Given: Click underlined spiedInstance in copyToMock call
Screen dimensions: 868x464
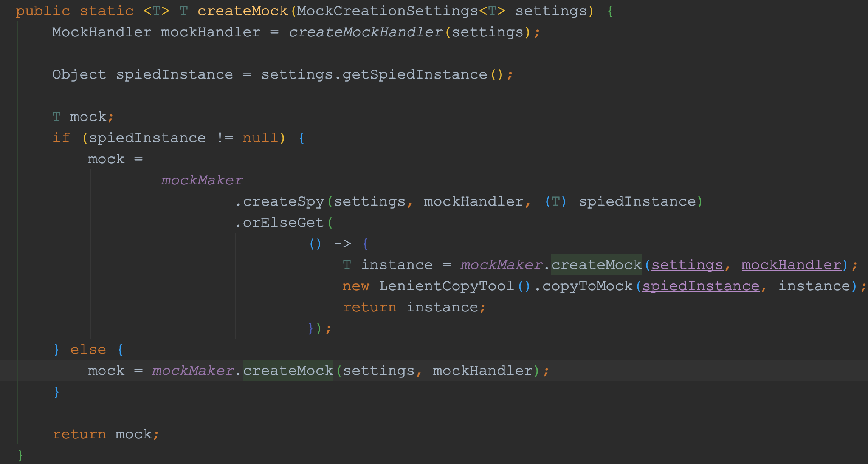Looking at the screenshot, I should pos(701,286).
